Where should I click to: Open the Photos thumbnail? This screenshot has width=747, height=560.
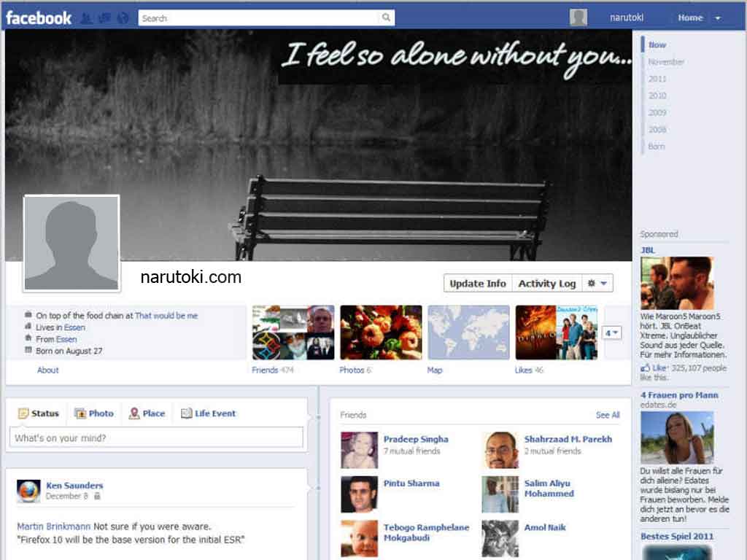pos(381,332)
